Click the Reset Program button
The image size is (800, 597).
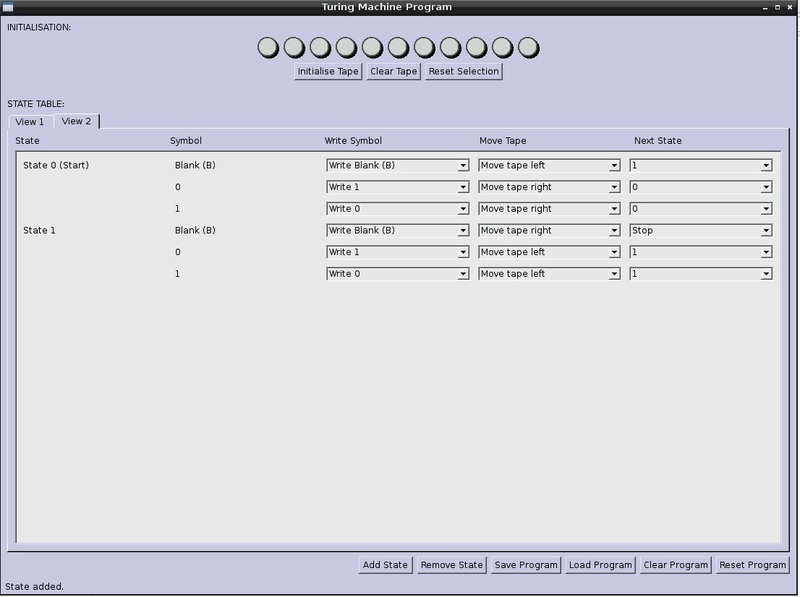click(x=753, y=565)
